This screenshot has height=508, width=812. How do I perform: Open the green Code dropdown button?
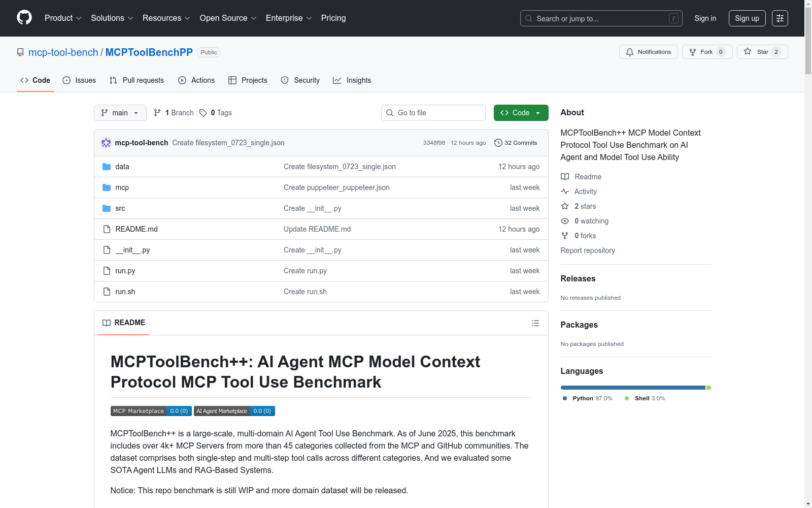(521, 113)
